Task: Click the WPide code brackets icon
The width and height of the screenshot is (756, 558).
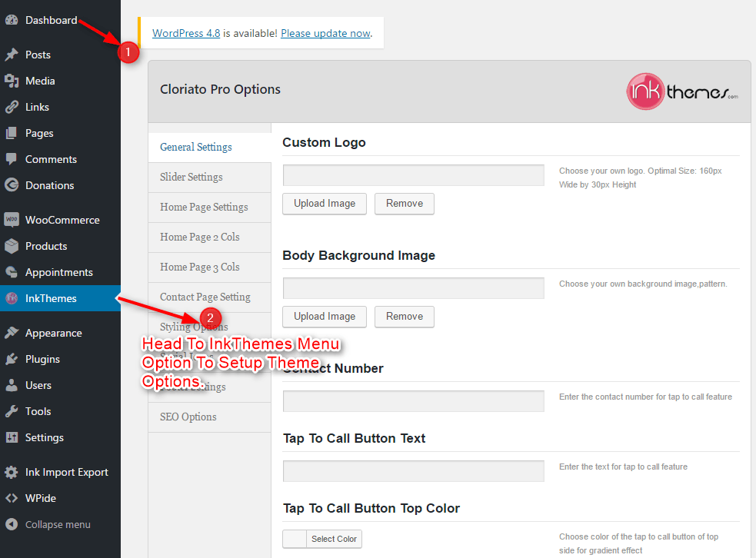Action: click(x=12, y=498)
